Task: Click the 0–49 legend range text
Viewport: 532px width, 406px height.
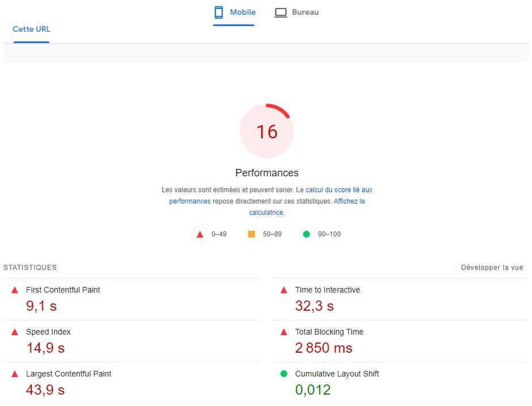Action: (x=219, y=234)
